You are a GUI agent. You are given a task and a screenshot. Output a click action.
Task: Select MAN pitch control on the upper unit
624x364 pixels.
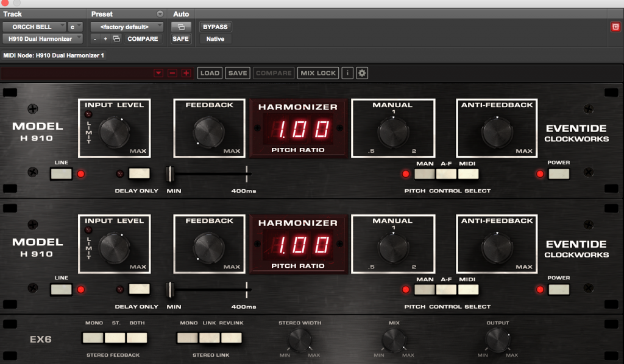[425, 174]
